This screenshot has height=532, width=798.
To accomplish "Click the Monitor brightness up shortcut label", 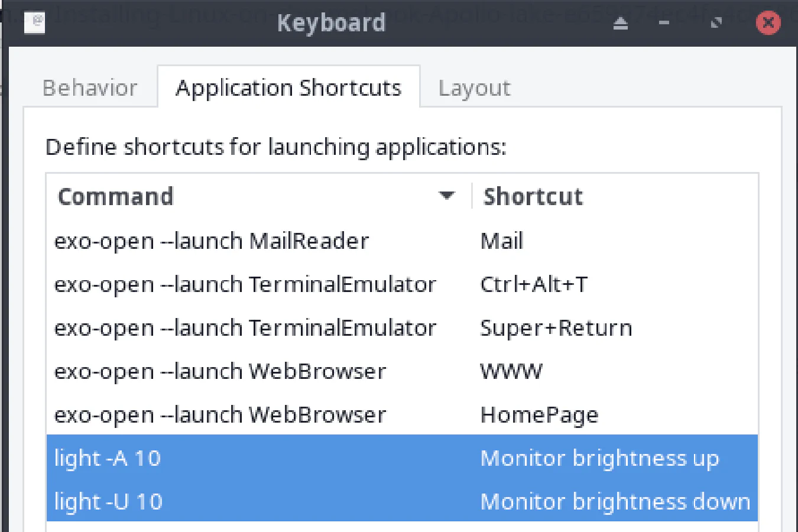I will point(600,458).
